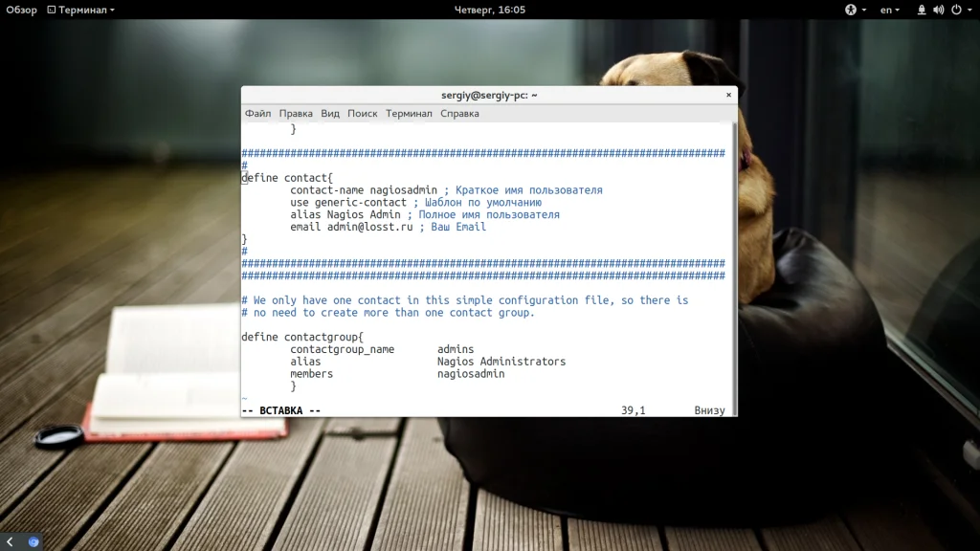Open the accessibility icon in top bar
The height and width of the screenshot is (551, 980).
click(x=851, y=10)
